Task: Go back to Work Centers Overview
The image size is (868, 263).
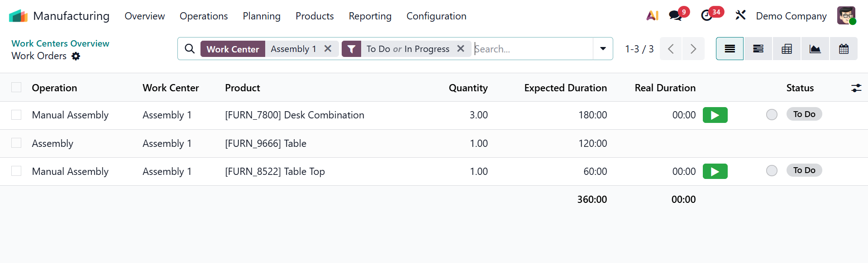Action: [x=60, y=43]
